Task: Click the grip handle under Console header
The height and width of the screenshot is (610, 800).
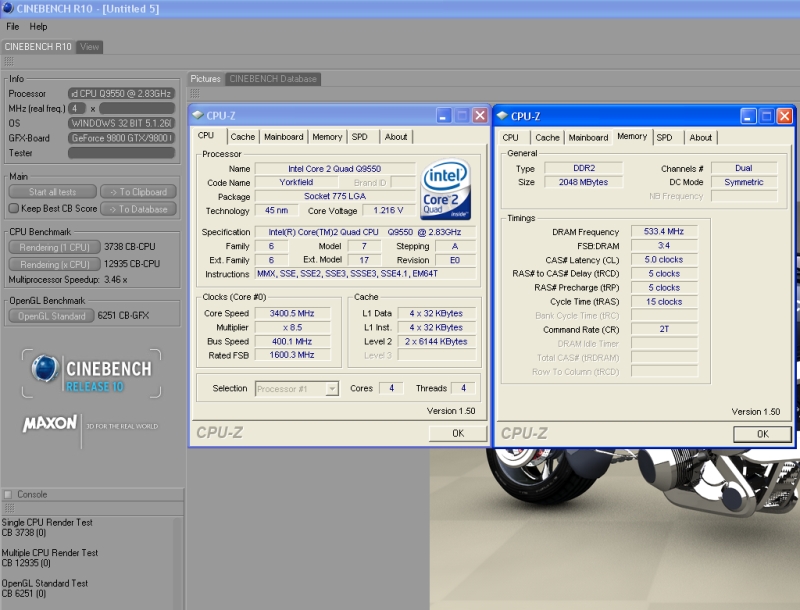Action: coord(9,508)
